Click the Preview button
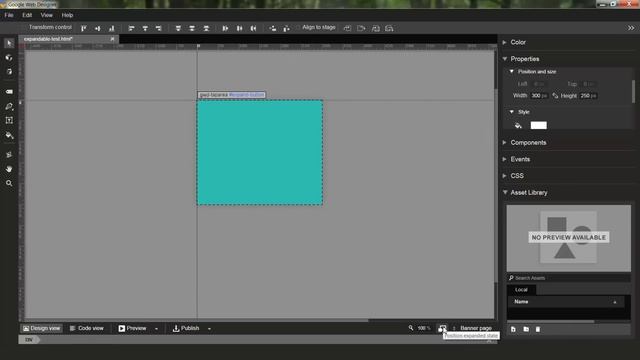 click(x=132, y=328)
